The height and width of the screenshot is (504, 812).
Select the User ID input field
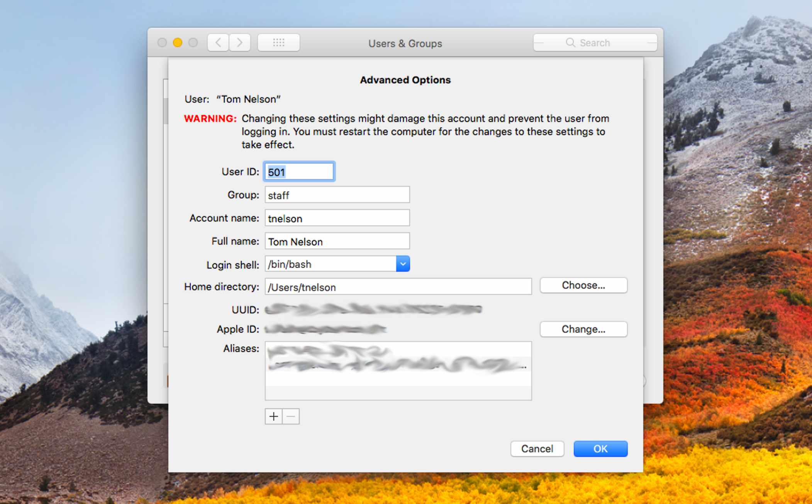coord(300,171)
